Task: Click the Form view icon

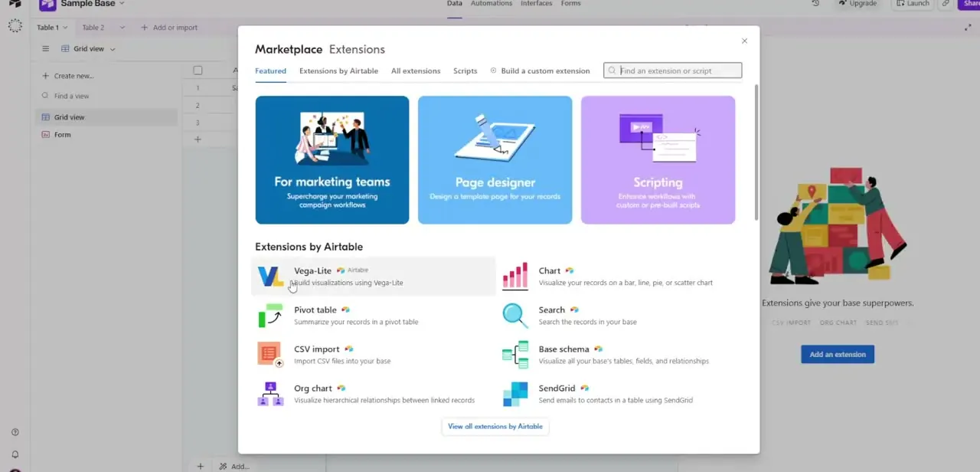Action: 45,135
